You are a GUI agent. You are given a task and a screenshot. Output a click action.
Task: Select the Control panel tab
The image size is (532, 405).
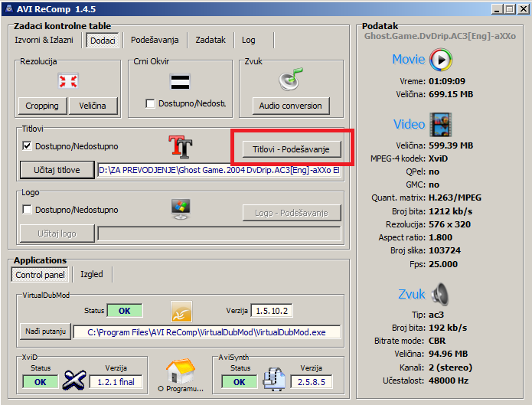tap(40, 275)
